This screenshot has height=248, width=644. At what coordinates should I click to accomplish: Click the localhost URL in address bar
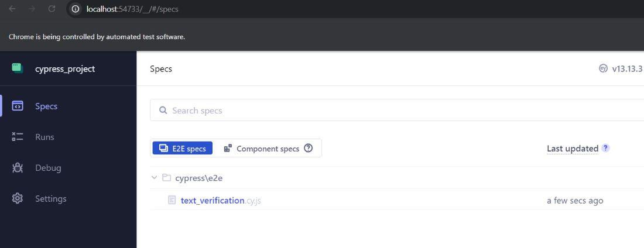click(132, 9)
